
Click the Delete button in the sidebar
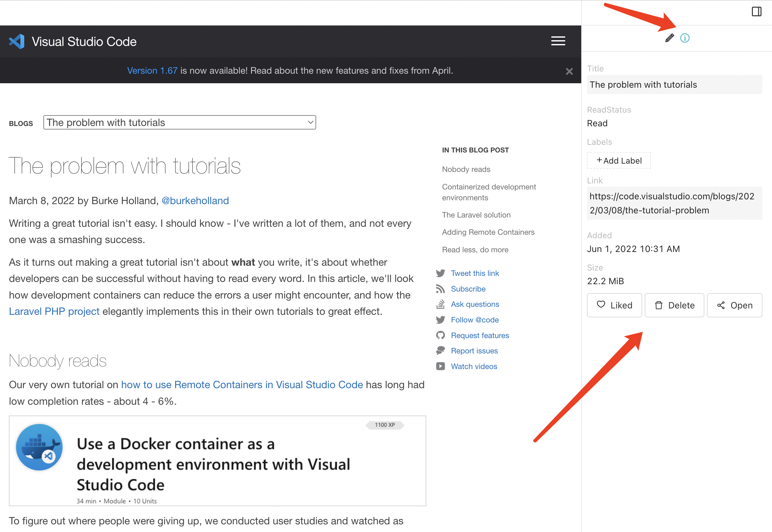tap(674, 305)
